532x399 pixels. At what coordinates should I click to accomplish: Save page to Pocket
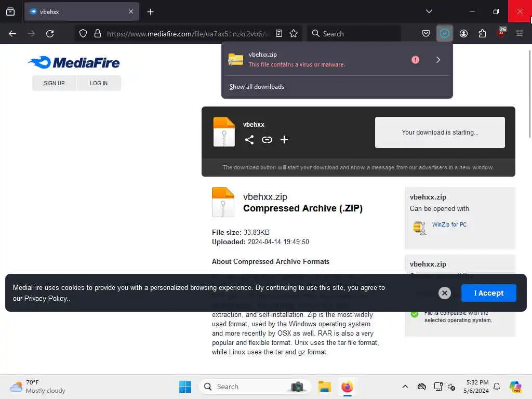point(426,34)
